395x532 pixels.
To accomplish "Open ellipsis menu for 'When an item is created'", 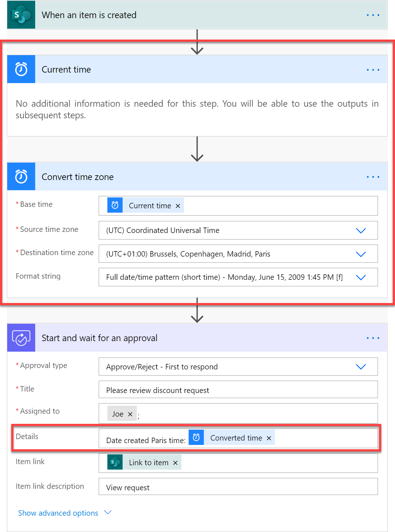I will click(373, 15).
